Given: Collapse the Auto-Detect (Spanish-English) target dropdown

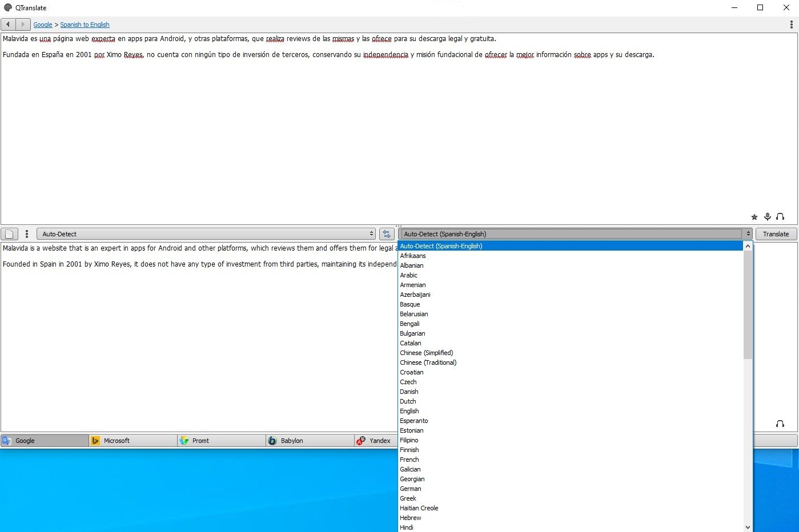Looking at the screenshot, I should point(575,234).
